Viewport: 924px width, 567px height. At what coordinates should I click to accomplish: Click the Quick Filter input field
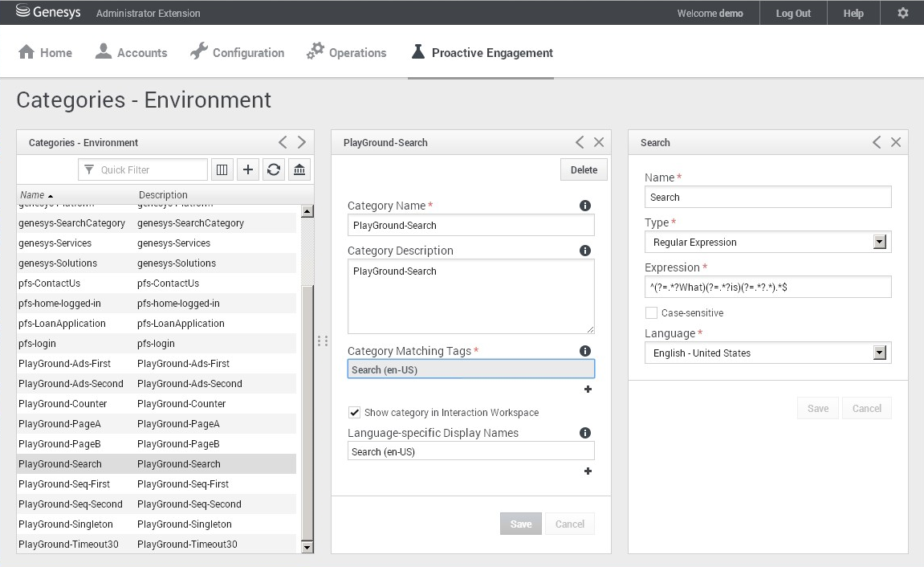tap(151, 169)
